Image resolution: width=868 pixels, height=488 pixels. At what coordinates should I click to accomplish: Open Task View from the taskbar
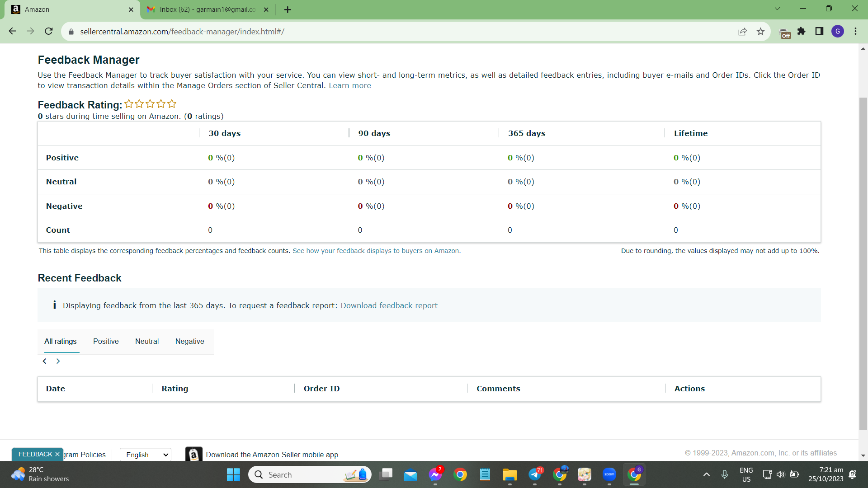click(386, 474)
